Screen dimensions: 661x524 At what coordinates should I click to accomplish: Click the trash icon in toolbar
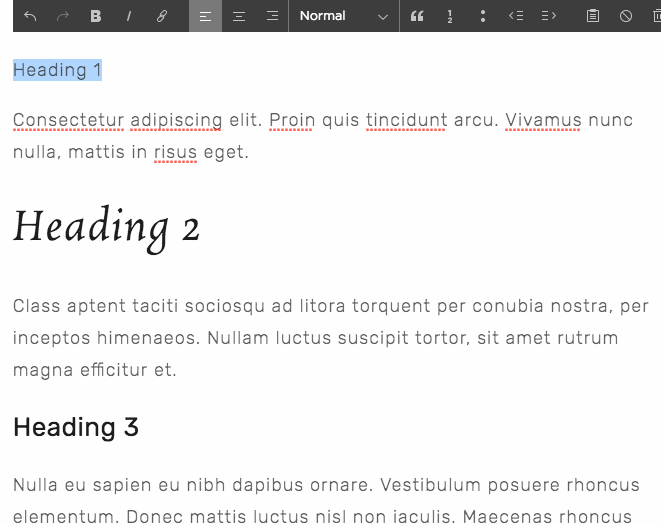coord(656,16)
